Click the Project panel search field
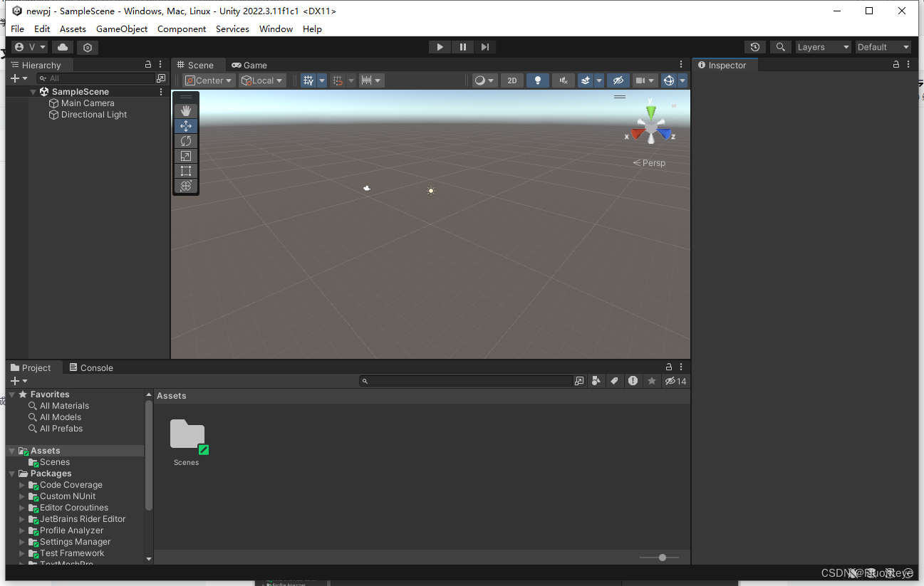 [x=467, y=381]
